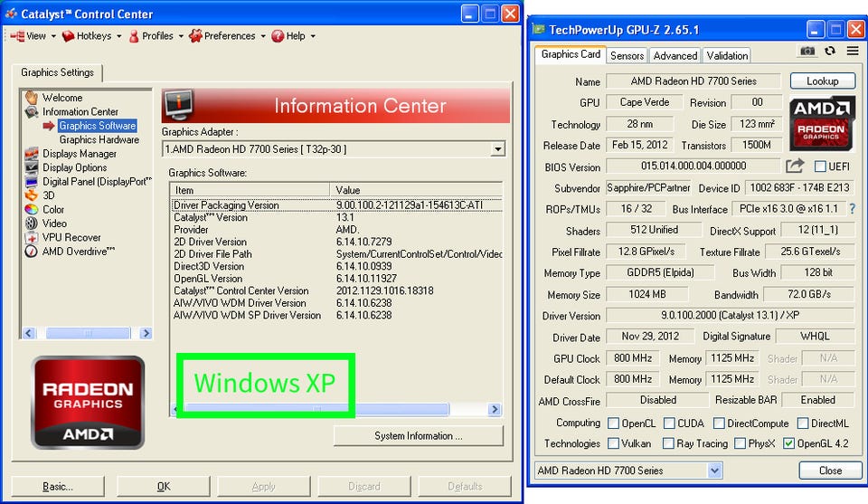Toggle the Ray Tracing checkbox
The width and height of the screenshot is (868, 504).
point(668,443)
